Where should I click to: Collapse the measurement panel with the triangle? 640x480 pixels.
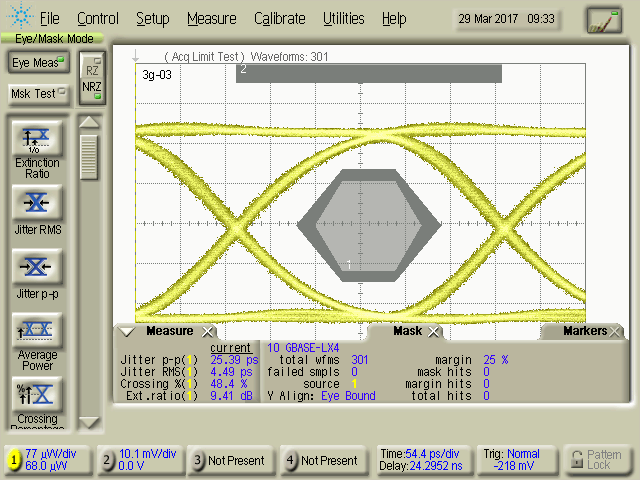pos(127,331)
